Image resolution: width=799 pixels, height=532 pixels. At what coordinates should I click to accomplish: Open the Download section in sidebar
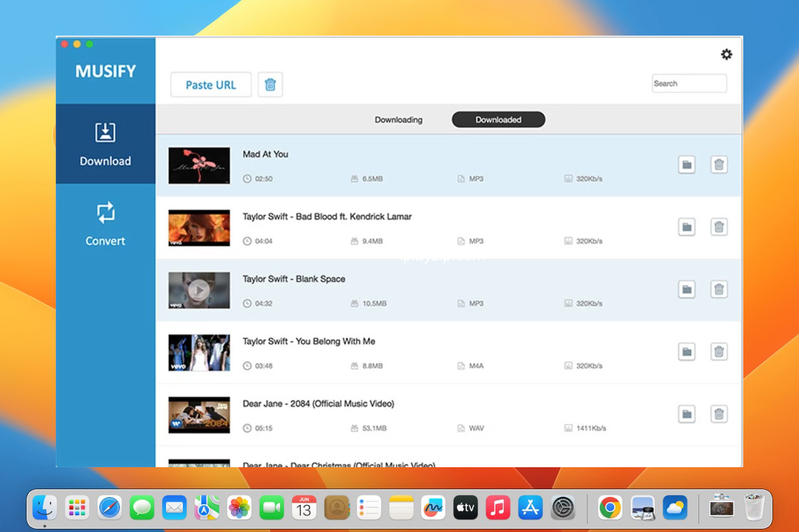105,144
